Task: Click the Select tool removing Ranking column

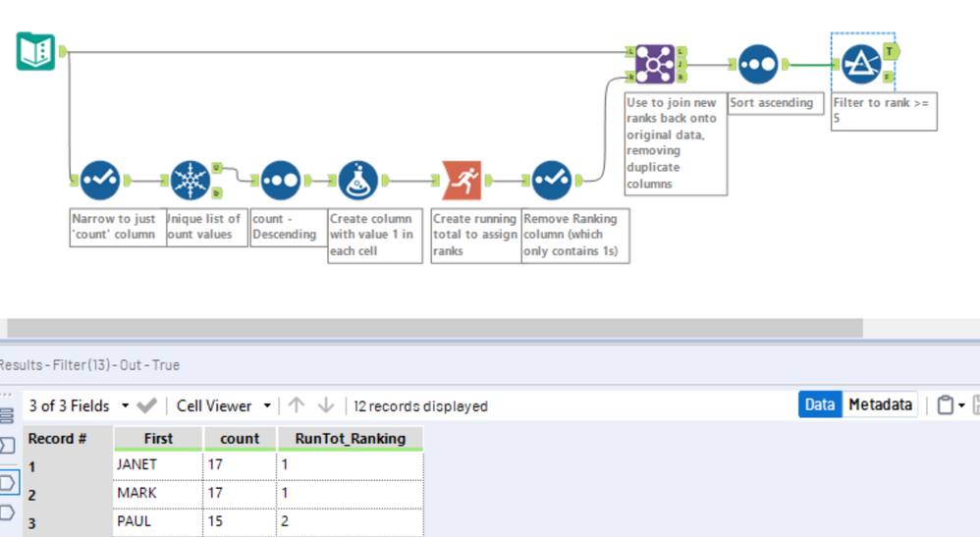Action: tap(552, 180)
